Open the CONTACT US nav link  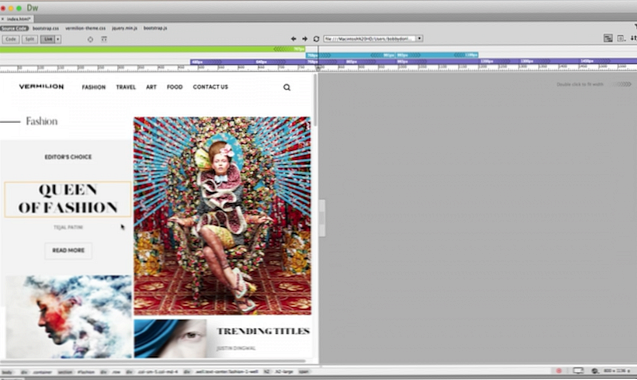(210, 87)
